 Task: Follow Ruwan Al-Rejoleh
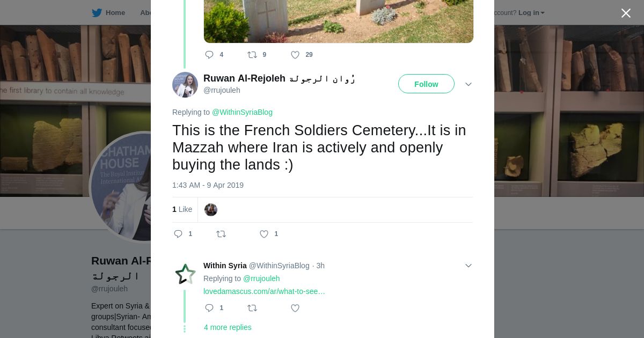426,84
